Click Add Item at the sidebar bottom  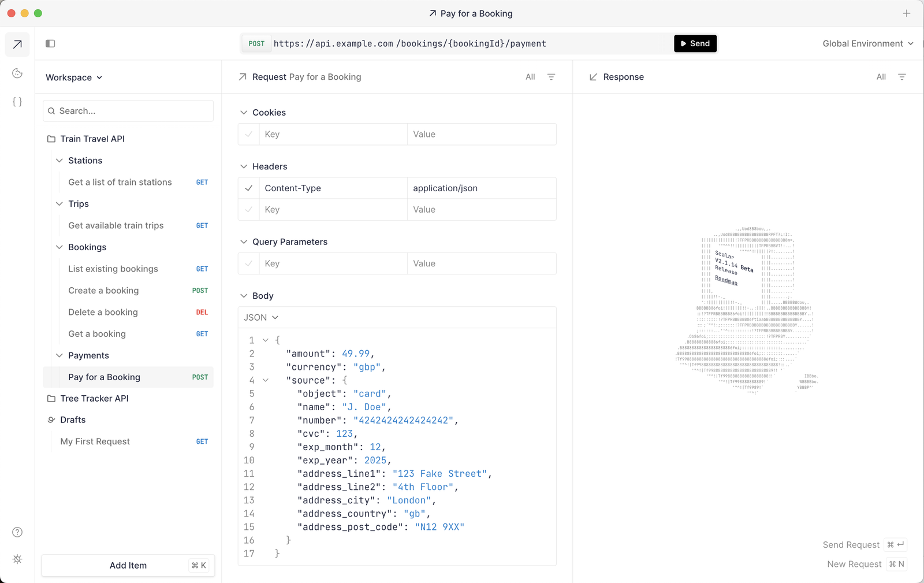pyautogui.click(x=128, y=565)
